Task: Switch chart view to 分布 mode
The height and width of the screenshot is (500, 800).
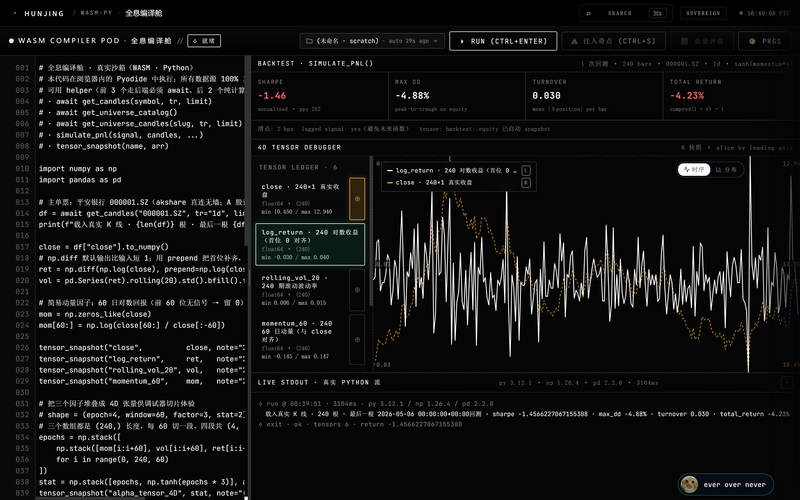Action: click(x=726, y=169)
